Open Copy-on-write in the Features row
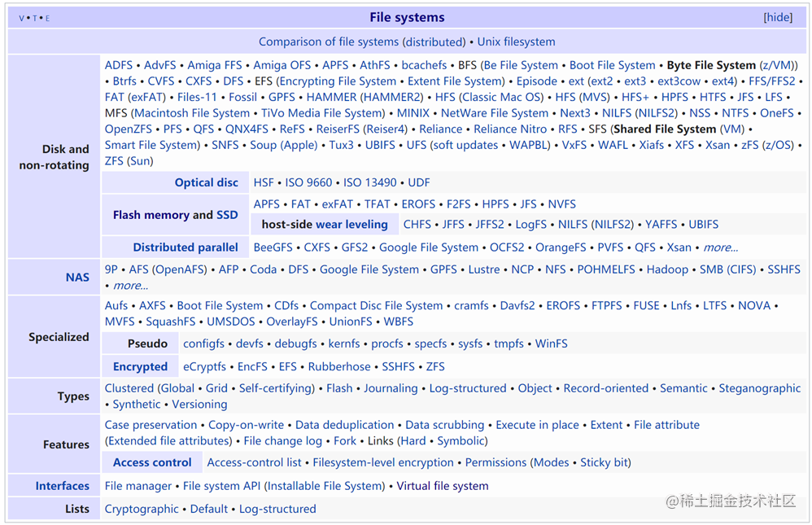The height and width of the screenshot is (525, 812). (x=246, y=424)
